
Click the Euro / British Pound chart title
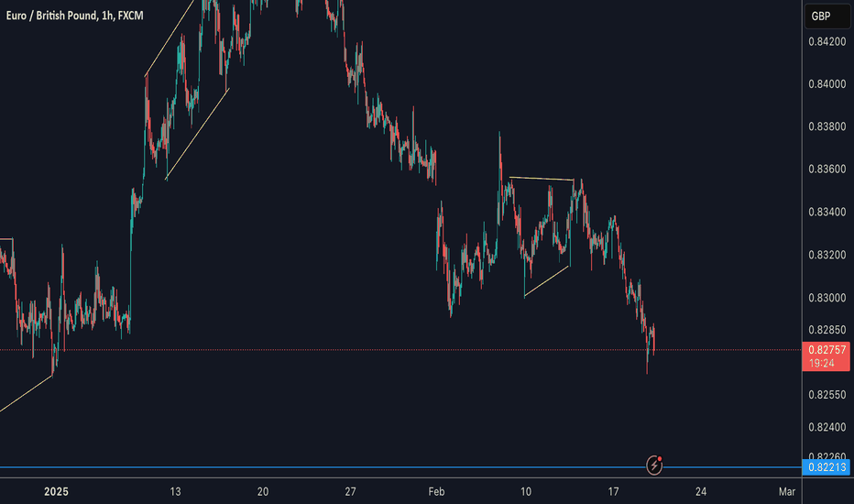[x=74, y=16]
